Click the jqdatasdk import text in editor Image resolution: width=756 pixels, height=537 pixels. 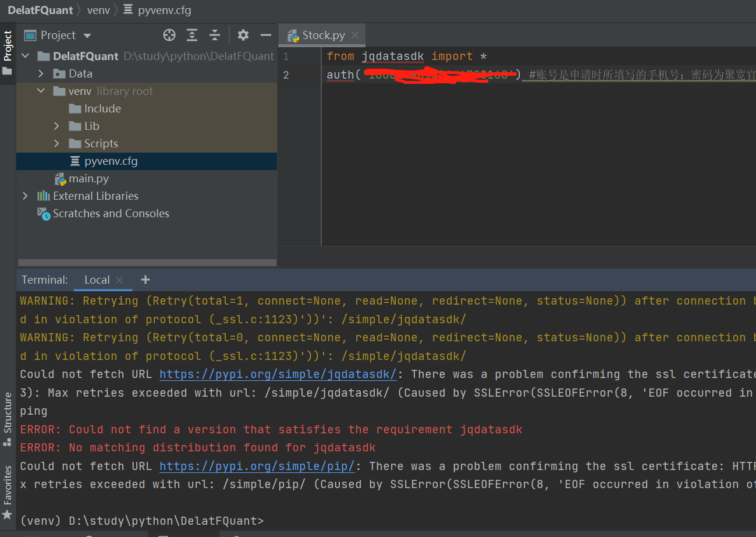393,56
